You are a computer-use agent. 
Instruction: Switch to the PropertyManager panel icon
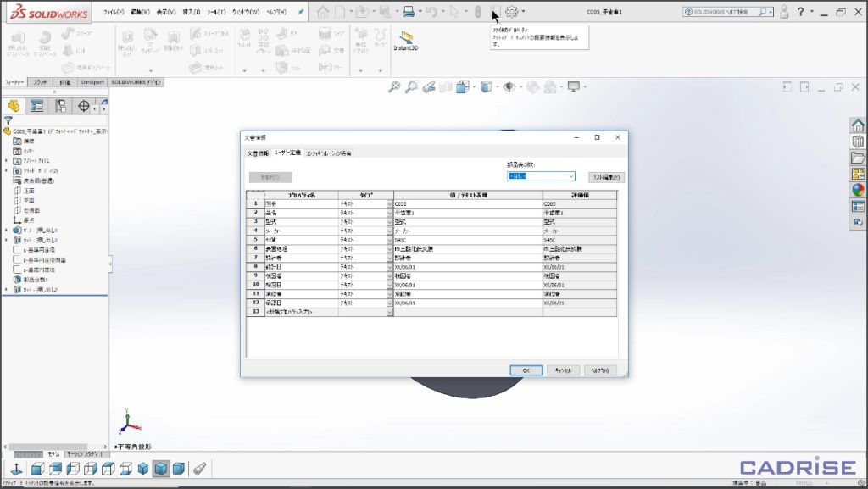[x=36, y=106]
